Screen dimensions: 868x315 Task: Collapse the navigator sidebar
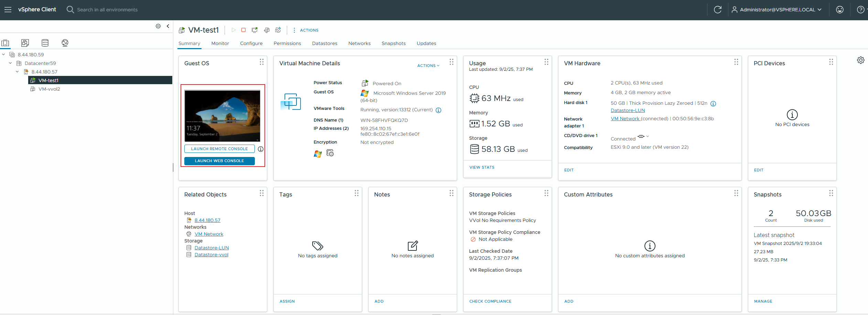[168, 26]
